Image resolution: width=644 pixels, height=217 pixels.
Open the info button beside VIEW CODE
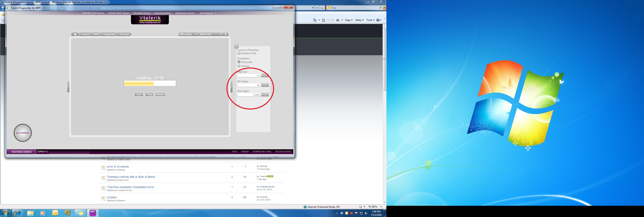[x=225, y=34]
